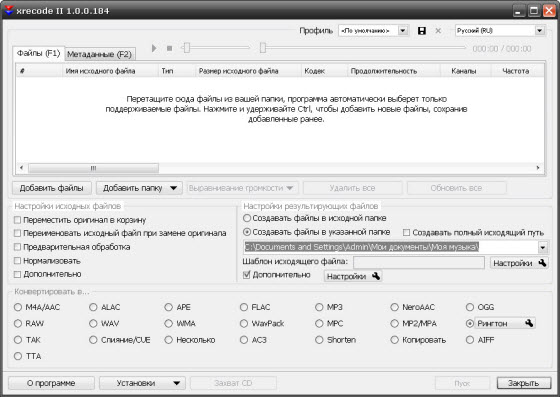Check the Нормализовать option
560x397 pixels.
[17, 261]
